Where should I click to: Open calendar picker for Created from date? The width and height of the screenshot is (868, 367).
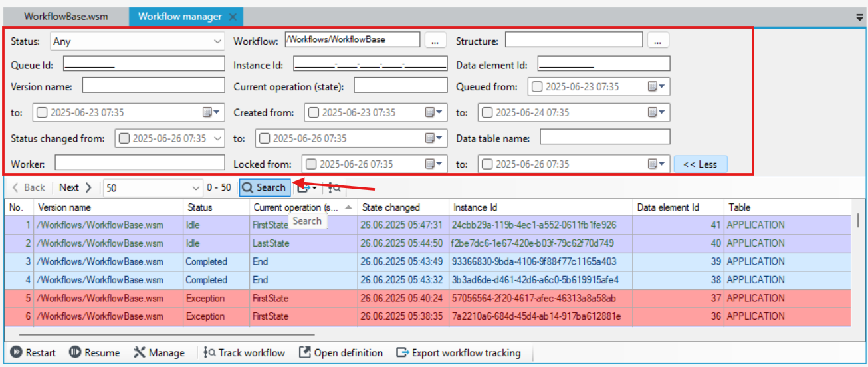coord(433,113)
